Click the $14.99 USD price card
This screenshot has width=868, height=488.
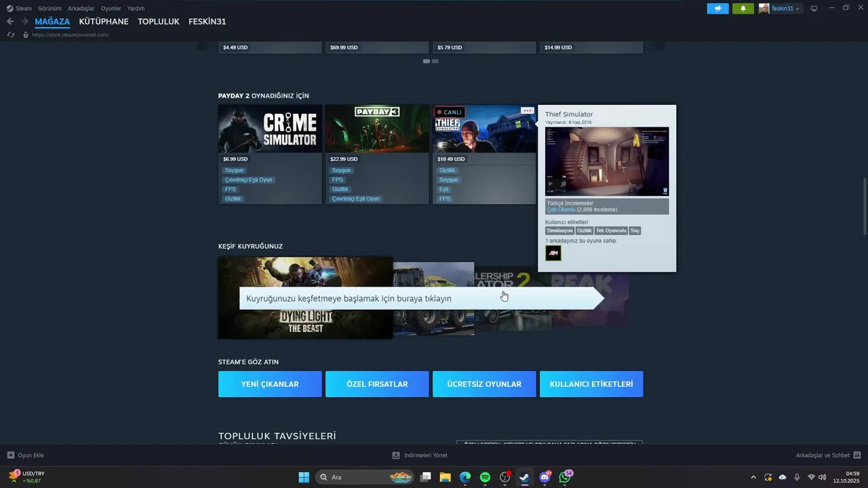tap(591, 47)
